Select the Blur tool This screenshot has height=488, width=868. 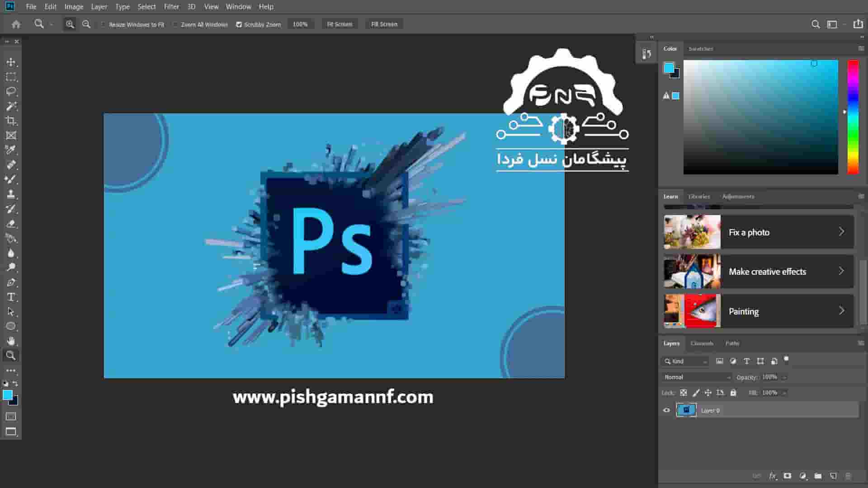point(11,253)
